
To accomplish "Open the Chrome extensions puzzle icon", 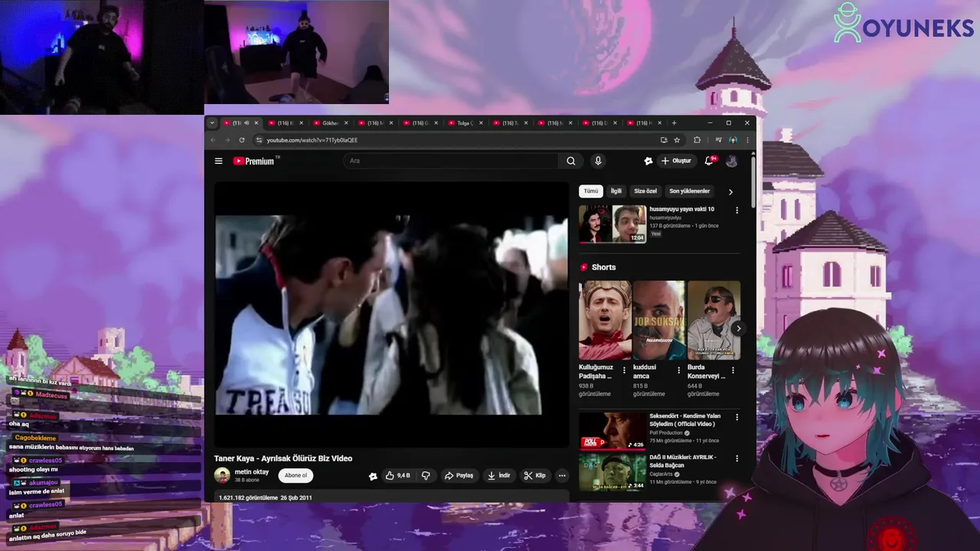I will [697, 140].
